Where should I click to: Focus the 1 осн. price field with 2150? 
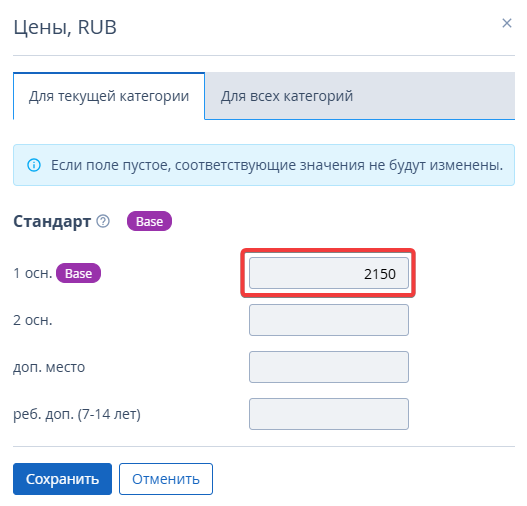click(329, 273)
